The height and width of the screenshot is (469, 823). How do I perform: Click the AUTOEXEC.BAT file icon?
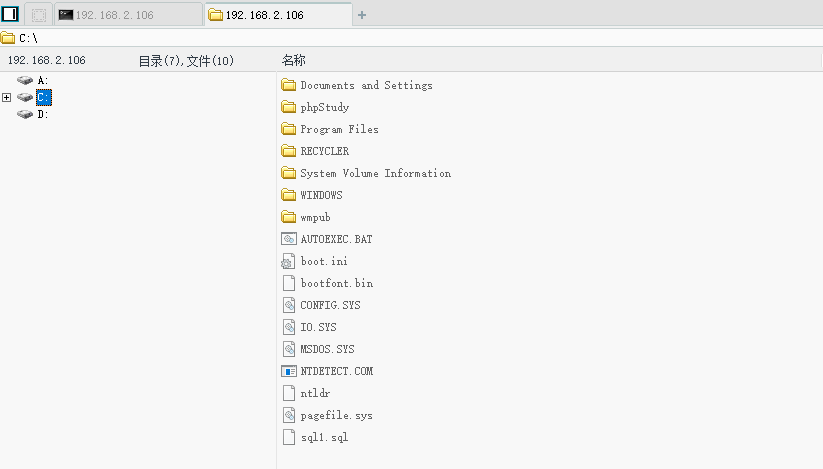click(289, 239)
